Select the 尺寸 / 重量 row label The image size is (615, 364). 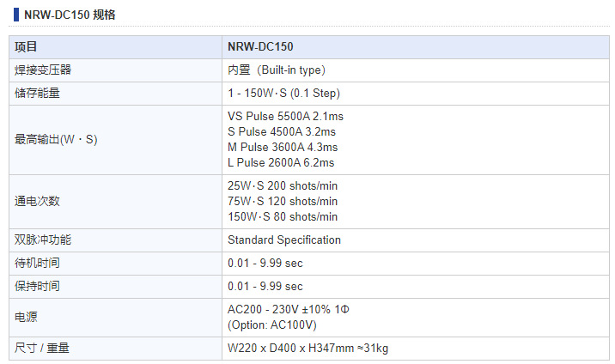(42, 348)
